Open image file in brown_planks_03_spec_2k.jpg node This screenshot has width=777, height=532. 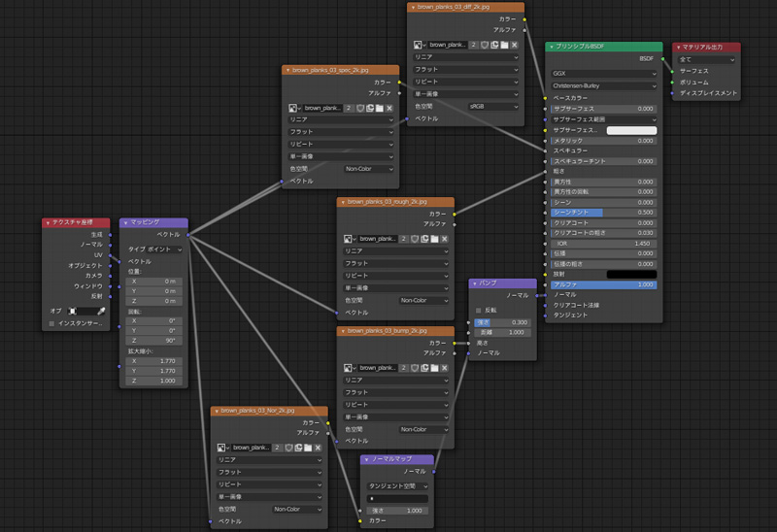click(378, 108)
